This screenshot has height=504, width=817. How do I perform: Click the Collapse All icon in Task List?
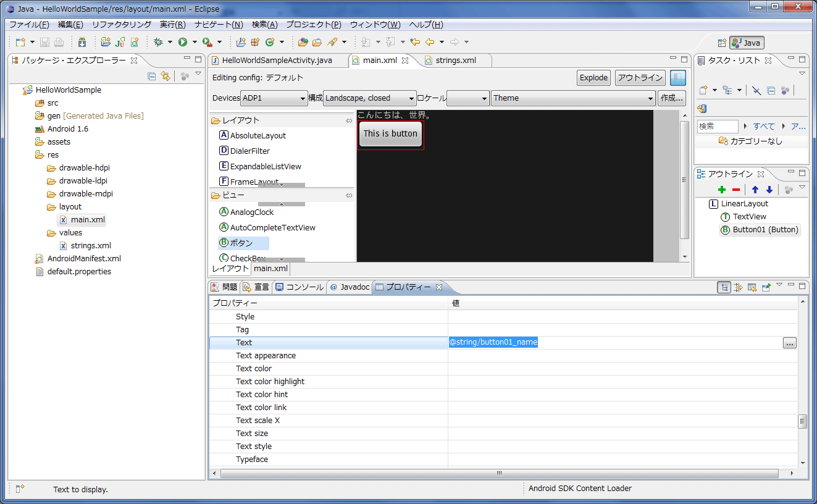tap(771, 90)
